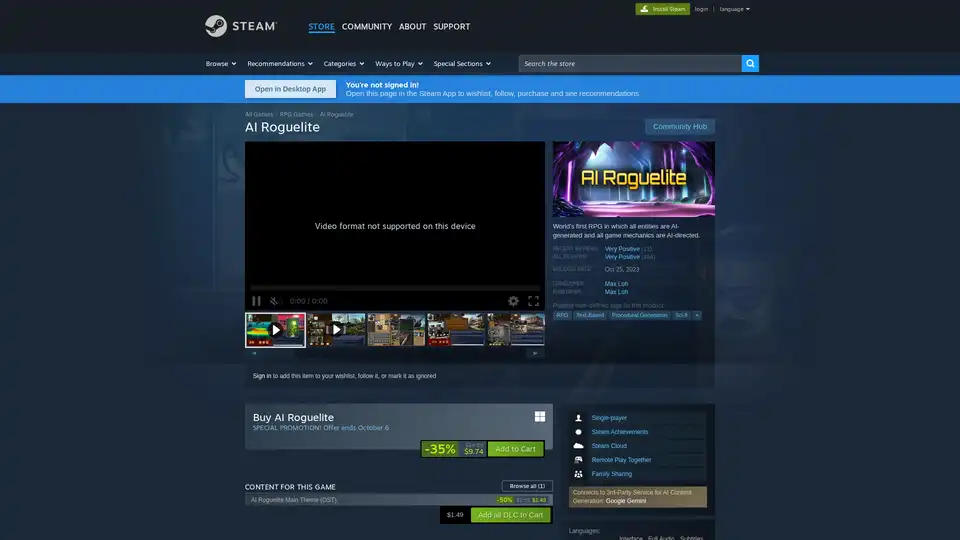
Task: Click the plus icon to add tag
Action: (x=697, y=315)
